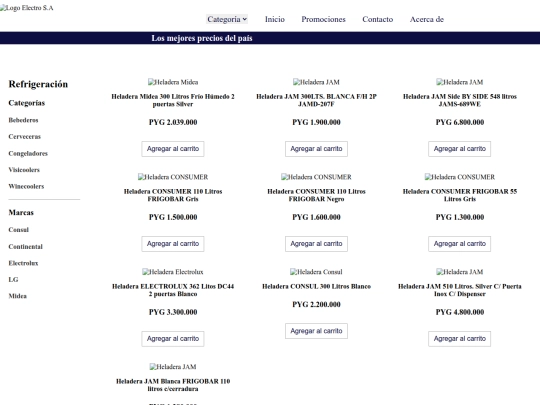
Task: Add Heladera JAM 510 Litros Silver to cart
Action: (x=460, y=339)
